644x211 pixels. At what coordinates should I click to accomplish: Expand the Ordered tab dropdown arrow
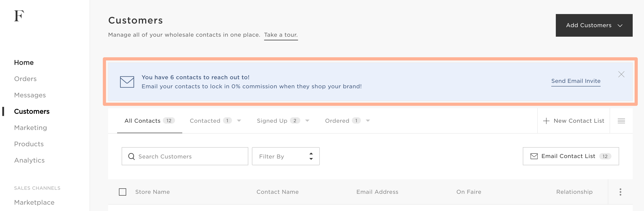click(x=368, y=121)
